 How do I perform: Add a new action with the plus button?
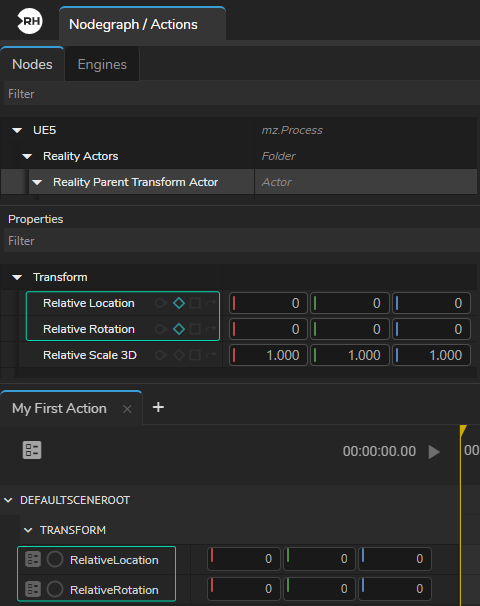pyautogui.click(x=158, y=407)
